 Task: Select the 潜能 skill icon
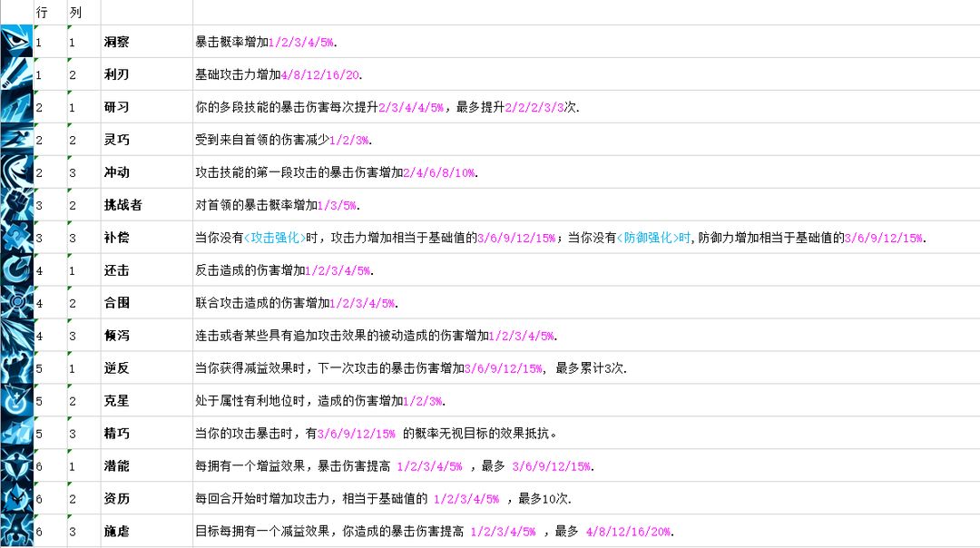point(16,465)
